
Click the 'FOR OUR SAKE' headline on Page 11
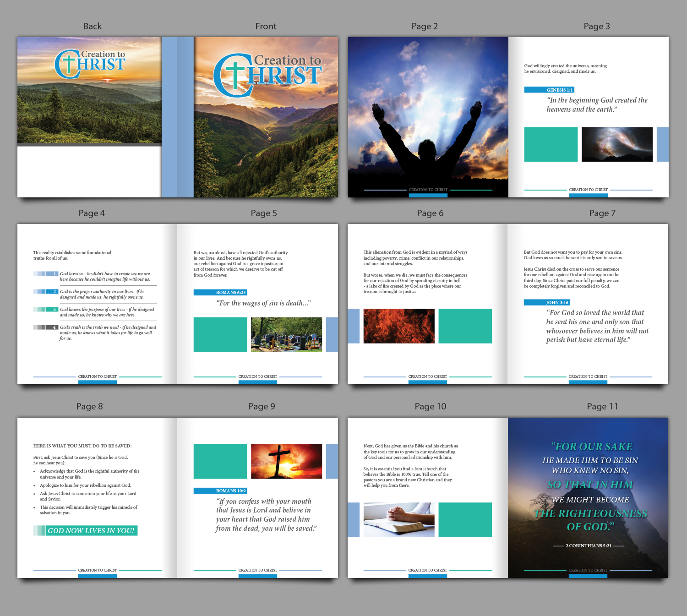(x=592, y=447)
